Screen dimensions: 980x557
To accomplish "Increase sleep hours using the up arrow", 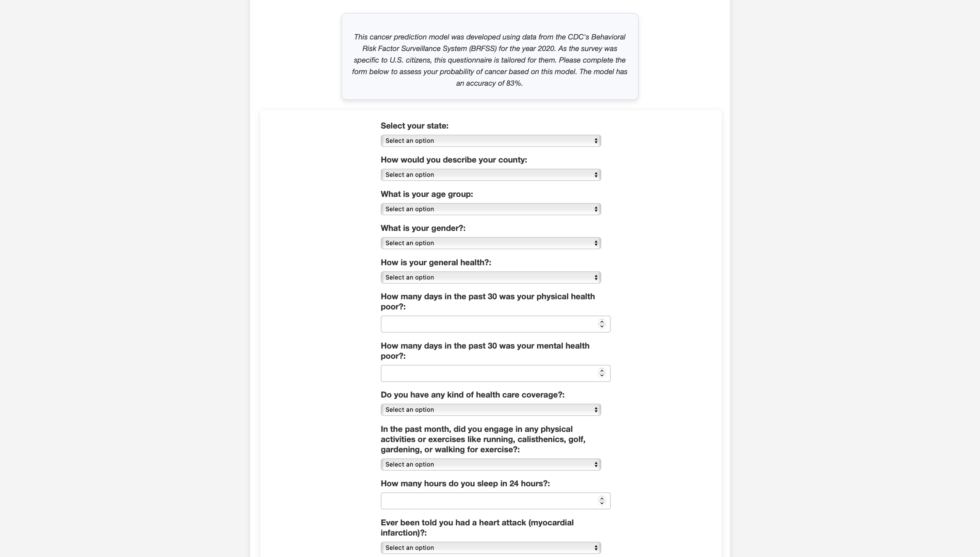I will [x=602, y=499].
